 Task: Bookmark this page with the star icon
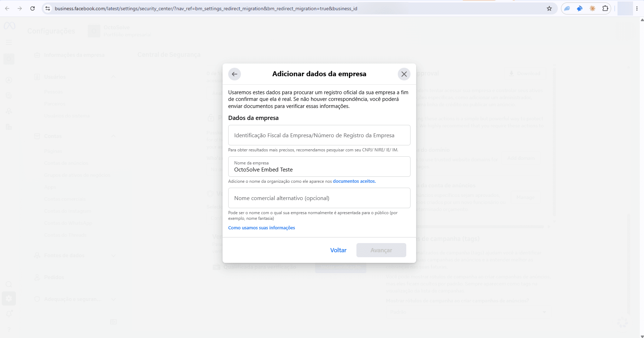coord(549,8)
